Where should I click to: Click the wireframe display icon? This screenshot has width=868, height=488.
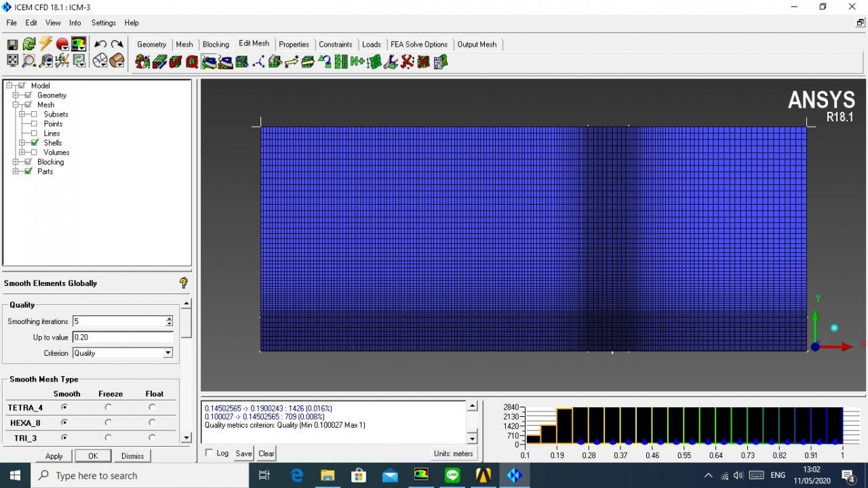click(x=100, y=61)
